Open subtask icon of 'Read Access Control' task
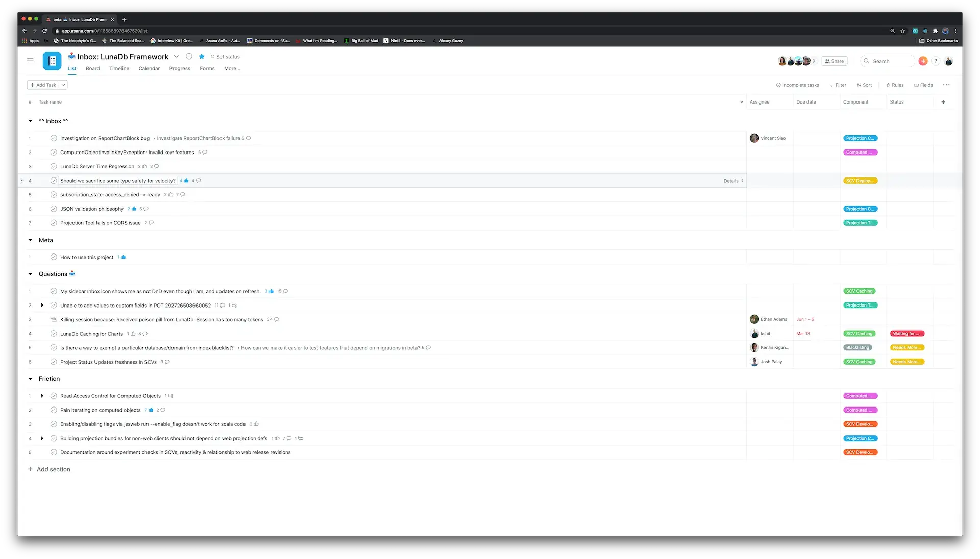980x559 pixels. point(171,396)
